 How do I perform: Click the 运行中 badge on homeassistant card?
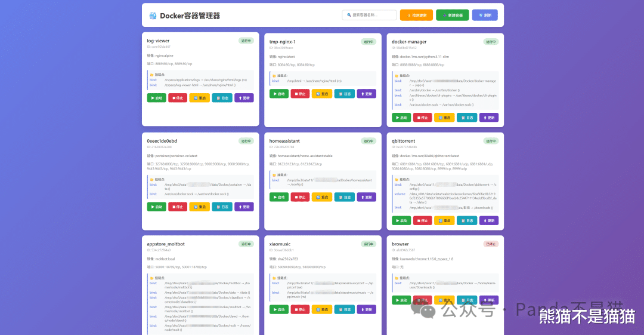[x=369, y=141]
